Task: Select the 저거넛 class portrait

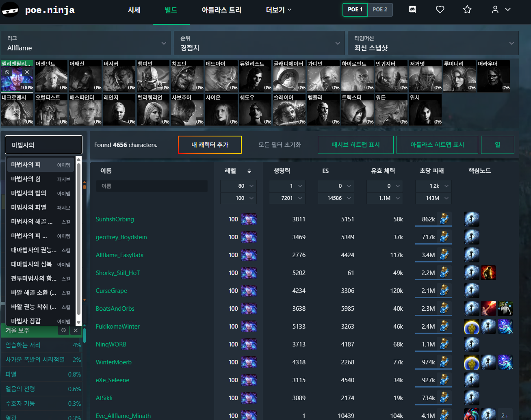Action: [x=425, y=76]
